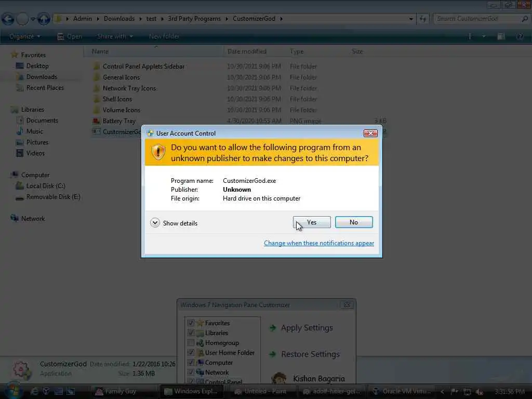Open Share with dropdown
The width and height of the screenshot is (532, 399).
(115, 36)
